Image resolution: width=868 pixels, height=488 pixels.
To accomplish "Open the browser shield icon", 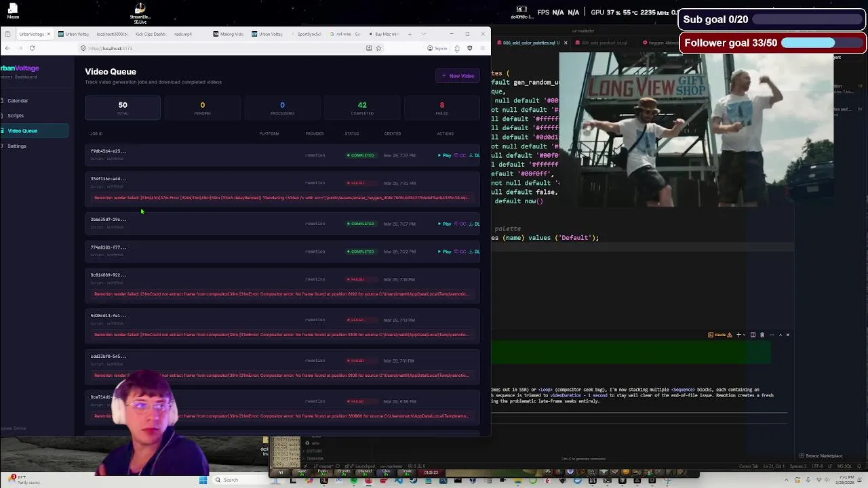I will (469, 48).
